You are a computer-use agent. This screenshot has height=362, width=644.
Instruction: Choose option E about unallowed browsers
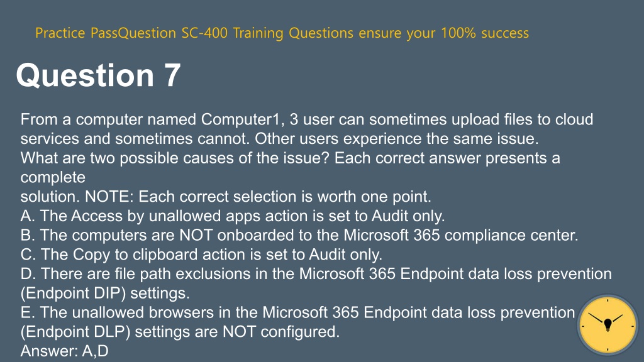(x=297, y=322)
